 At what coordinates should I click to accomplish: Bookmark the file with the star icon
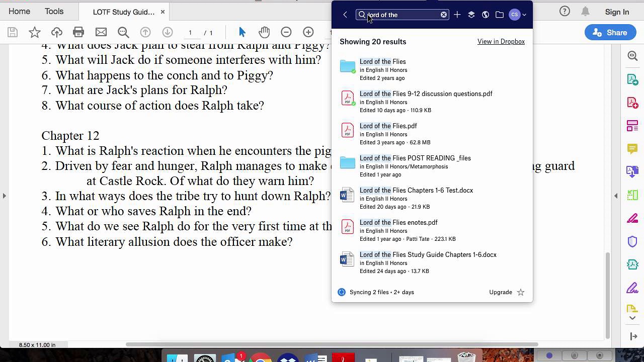(x=35, y=33)
